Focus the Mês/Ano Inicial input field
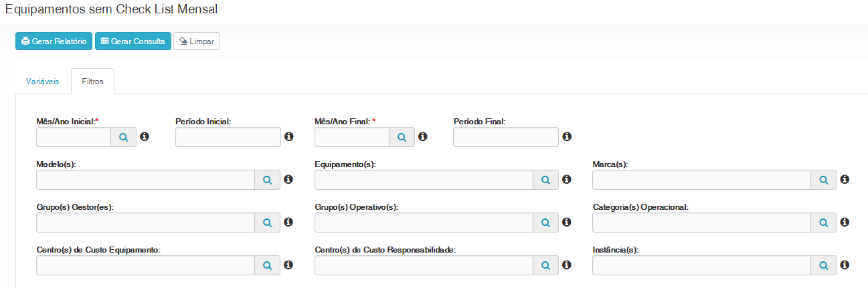The width and height of the screenshot is (868, 288). tap(74, 137)
